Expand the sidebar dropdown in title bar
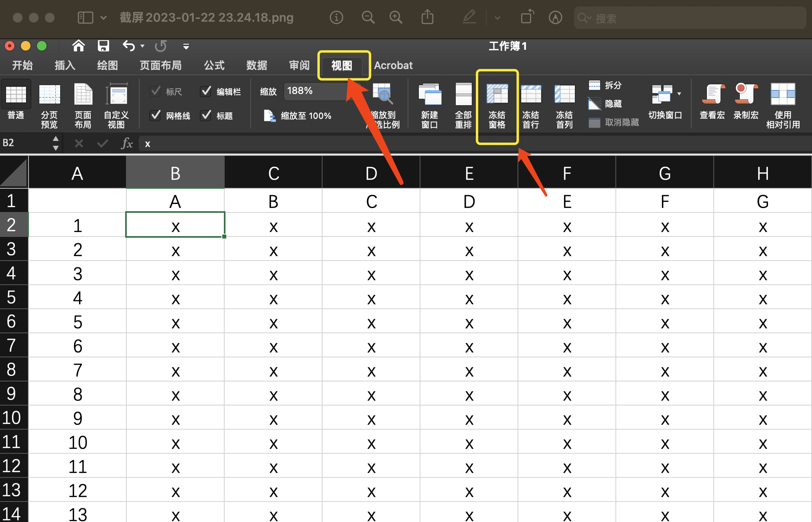Screen dimensions: 812x522 pyautogui.click(x=104, y=18)
